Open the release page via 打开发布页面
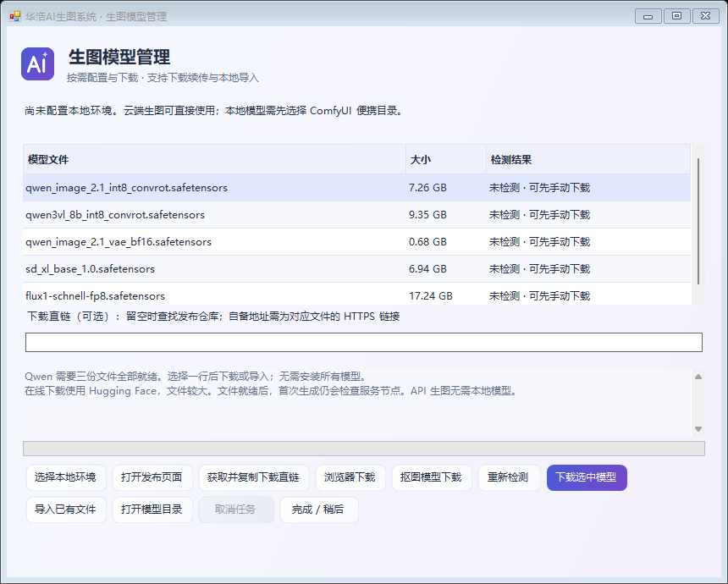This screenshot has height=584, width=728. point(152,477)
